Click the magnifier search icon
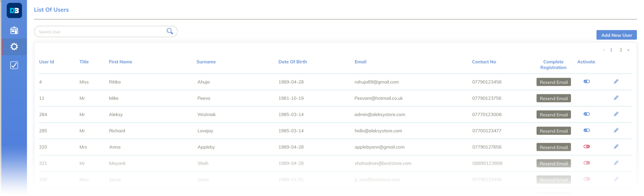This screenshot has height=196, width=644. (170, 31)
